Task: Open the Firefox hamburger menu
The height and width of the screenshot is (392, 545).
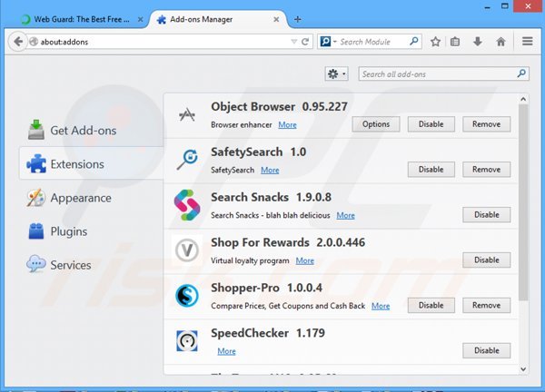Action: coord(527,42)
